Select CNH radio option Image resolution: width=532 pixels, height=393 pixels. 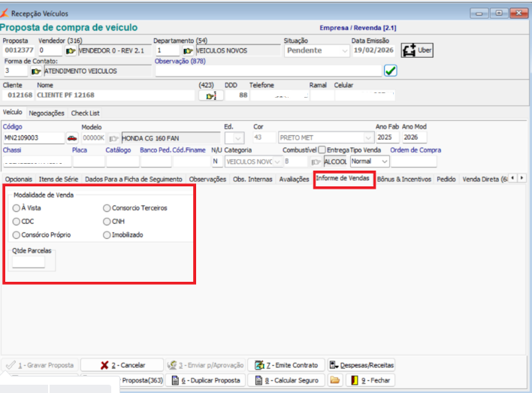click(107, 222)
